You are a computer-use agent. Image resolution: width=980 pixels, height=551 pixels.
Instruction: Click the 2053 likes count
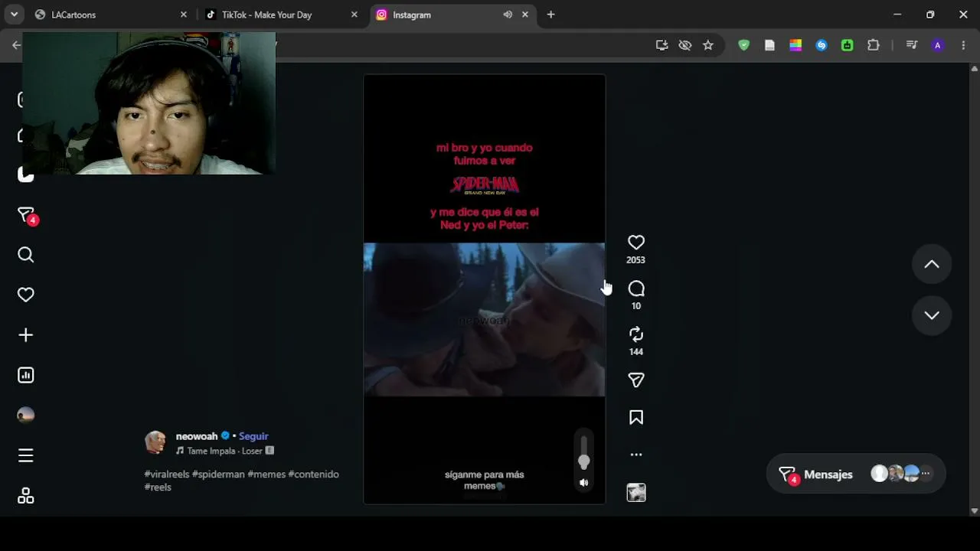coord(635,260)
